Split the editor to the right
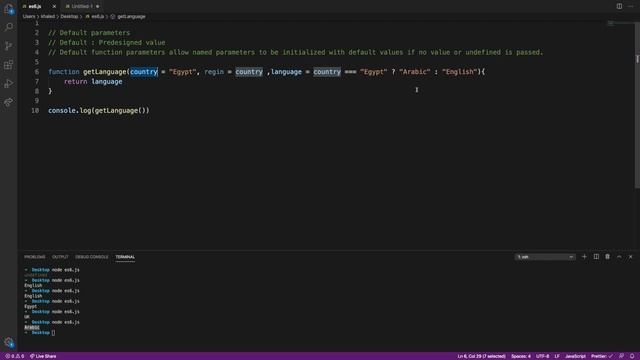 tap(619, 6)
